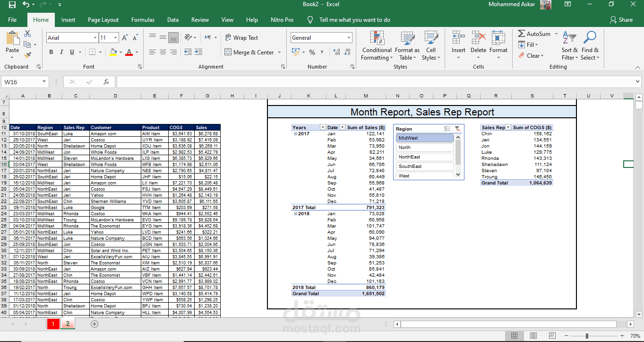Click the fill color yellow swatch
This screenshot has width=644, height=342.
click(113, 52)
